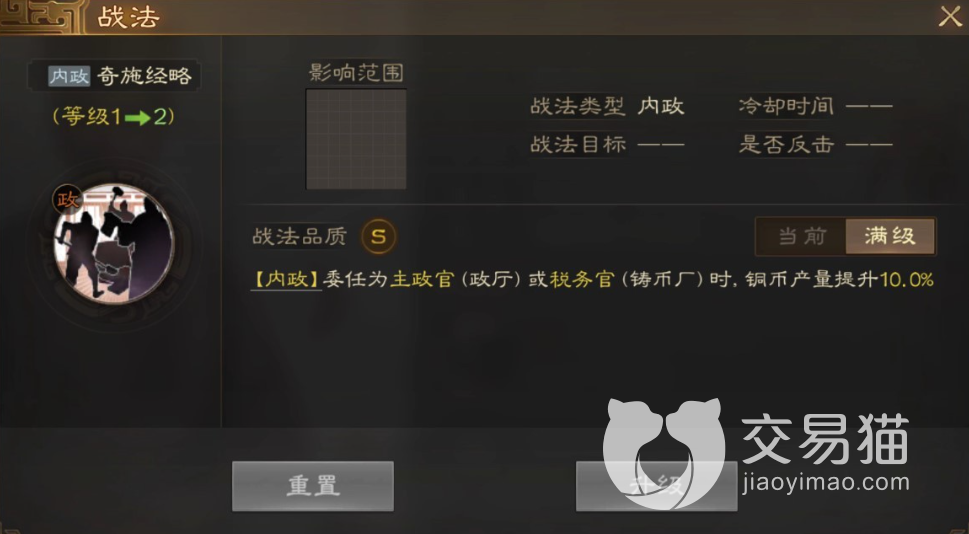Click the orange 政 badge on portrait
The height and width of the screenshot is (534, 969).
(67, 199)
